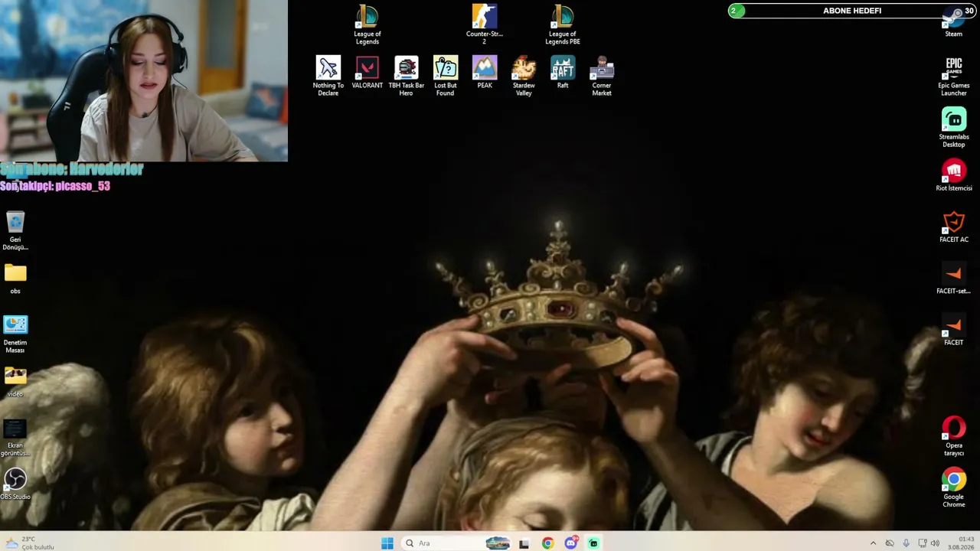Open the PEAK game shortcut
980x551 pixels.
[x=485, y=72]
